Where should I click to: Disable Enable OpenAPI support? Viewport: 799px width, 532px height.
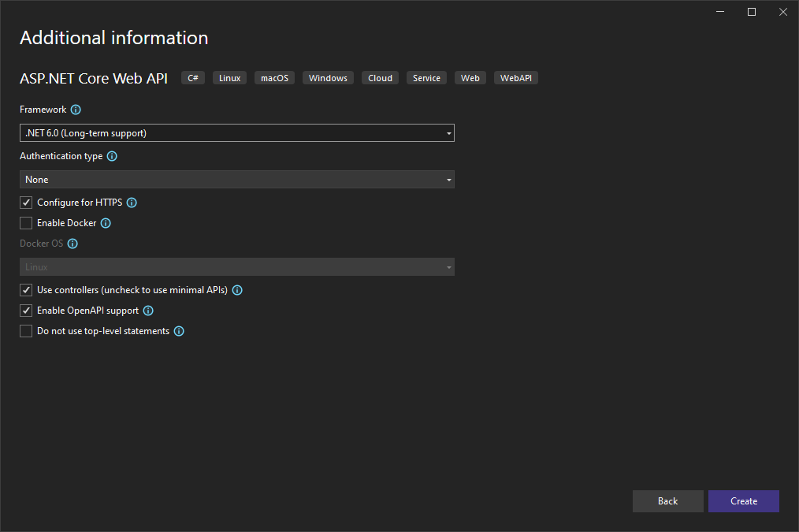[x=25, y=310]
